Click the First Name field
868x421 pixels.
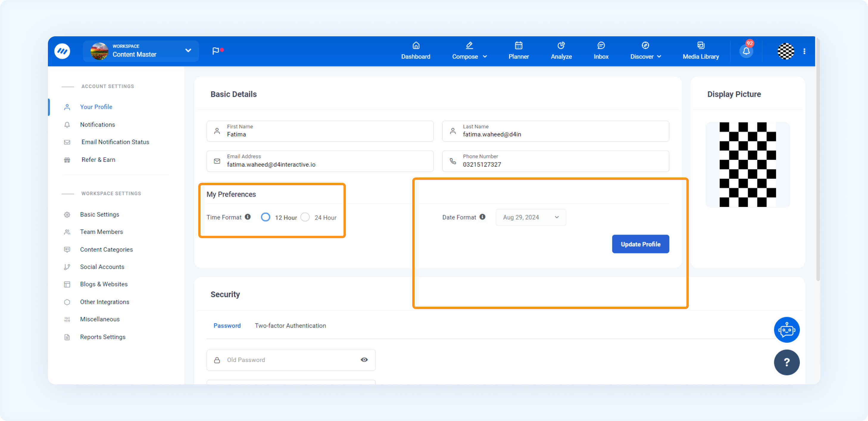pyautogui.click(x=320, y=131)
